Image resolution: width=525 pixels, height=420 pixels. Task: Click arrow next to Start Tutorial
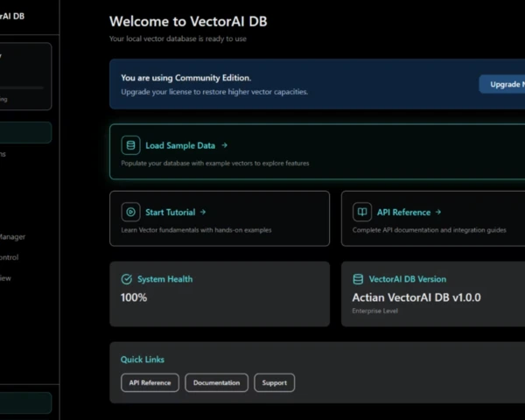203,212
